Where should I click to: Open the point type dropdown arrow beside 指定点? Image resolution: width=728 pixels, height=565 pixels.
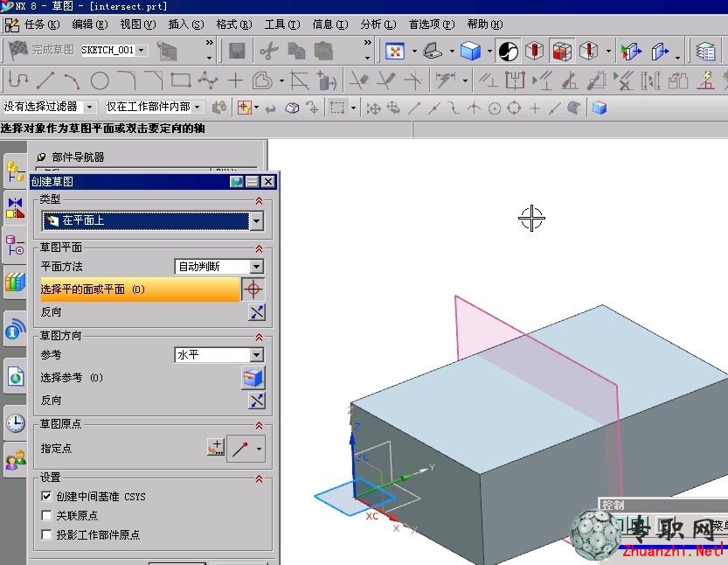pyautogui.click(x=259, y=449)
